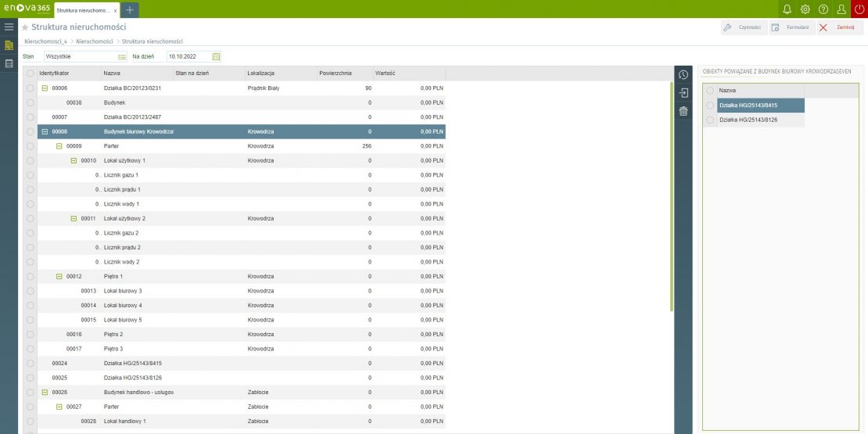Click the help question mark icon
Screen dimensions: 868x434
tap(823, 9)
